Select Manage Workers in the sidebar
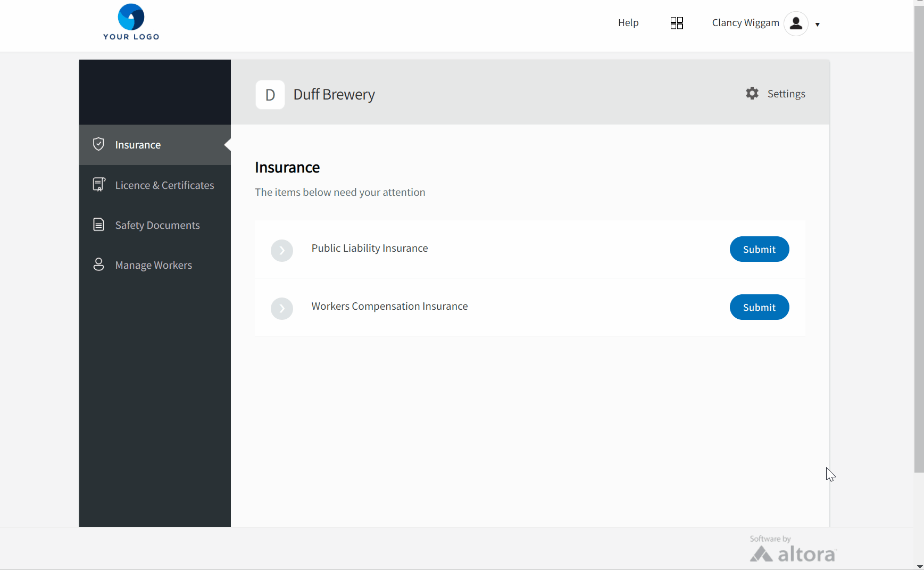The height and width of the screenshot is (570, 924). point(153,265)
